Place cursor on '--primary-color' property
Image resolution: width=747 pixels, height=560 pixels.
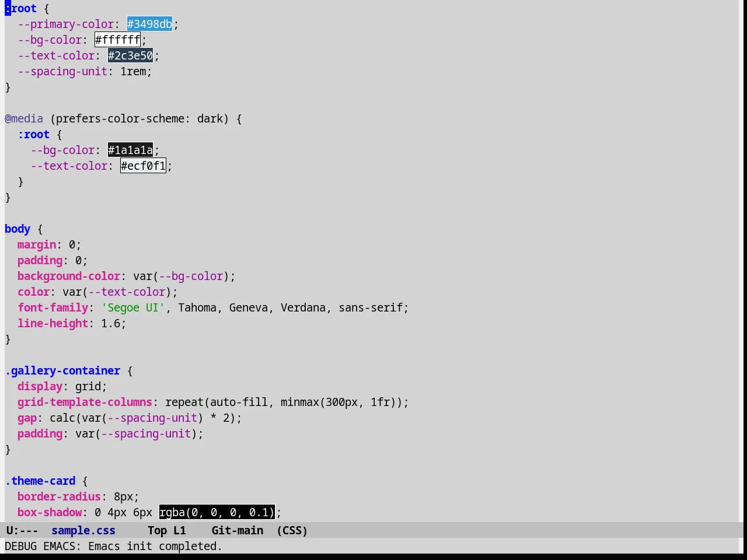[66, 24]
